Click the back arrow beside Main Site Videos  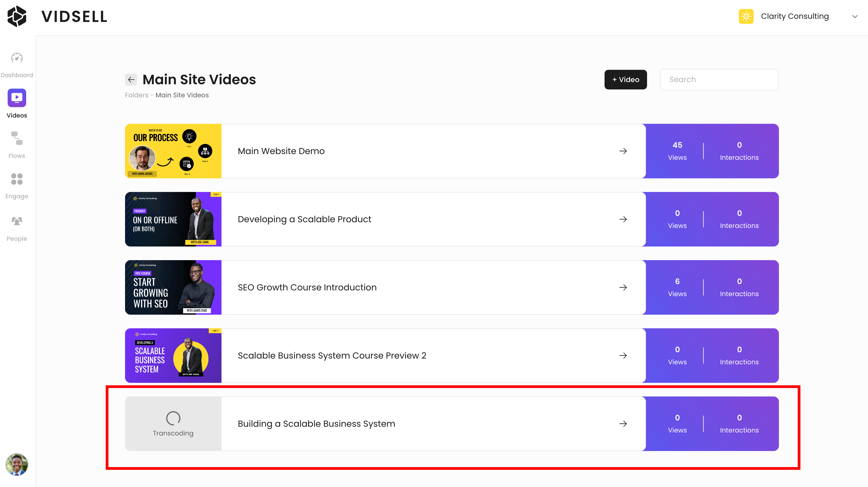point(131,80)
